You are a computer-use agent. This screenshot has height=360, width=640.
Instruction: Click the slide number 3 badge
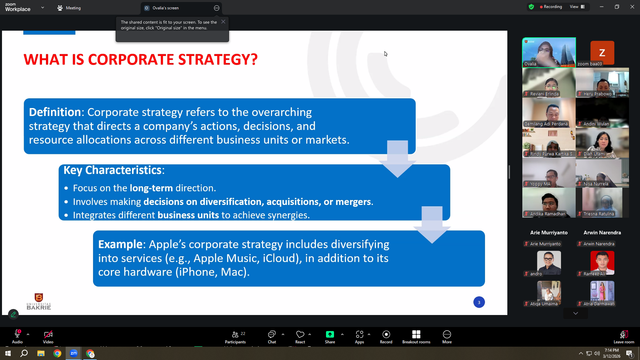pos(479,302)
